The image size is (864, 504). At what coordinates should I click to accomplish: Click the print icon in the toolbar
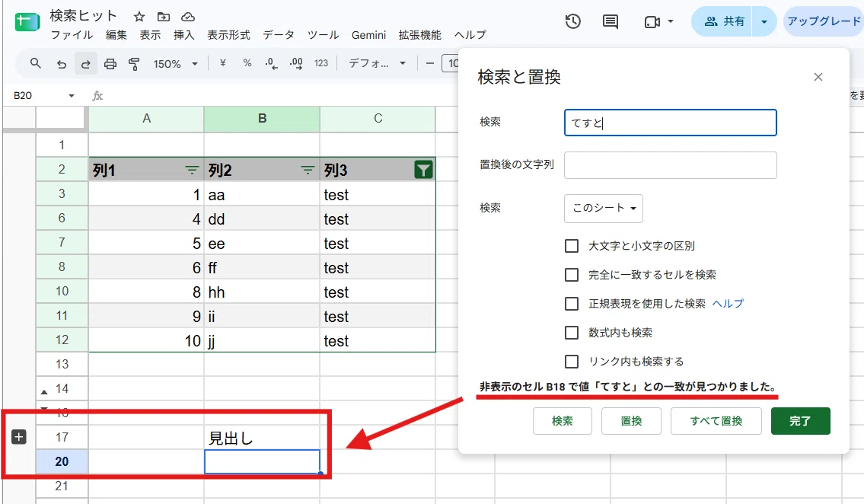pos(110,64)
